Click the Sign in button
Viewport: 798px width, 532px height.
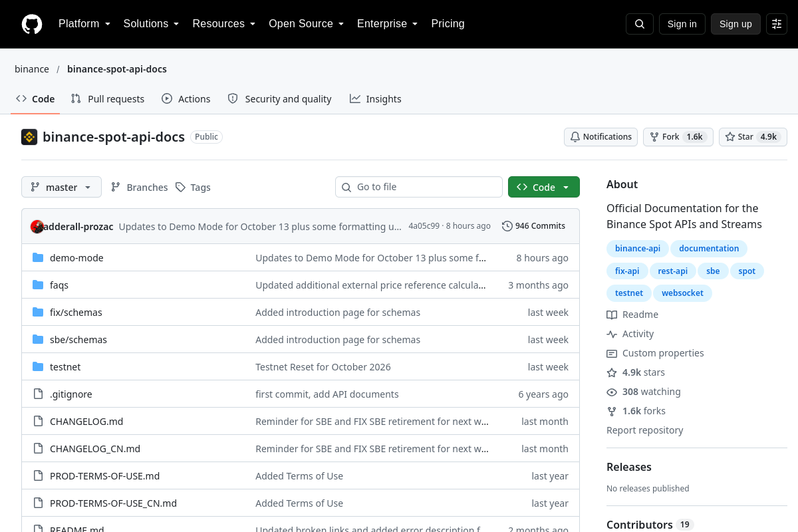tap(682, 24)
